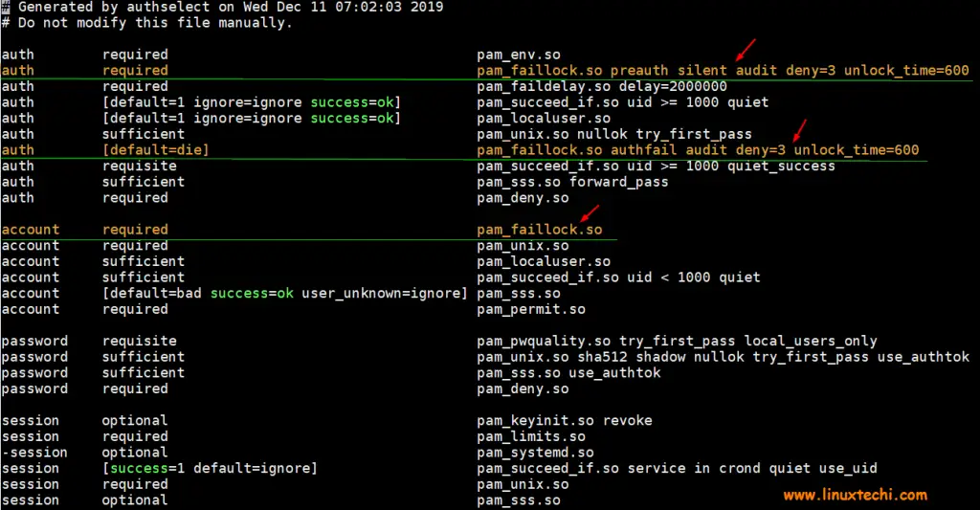Click "pam_sss.so use_authtok" text
This screenshot has height=510, width=980.
(x=568, y=373)
